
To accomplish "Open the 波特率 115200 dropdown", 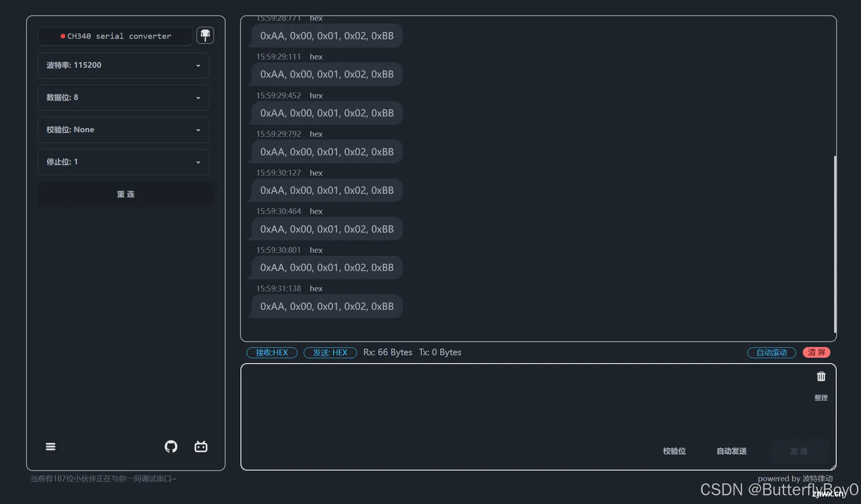I will pos(123,65).
